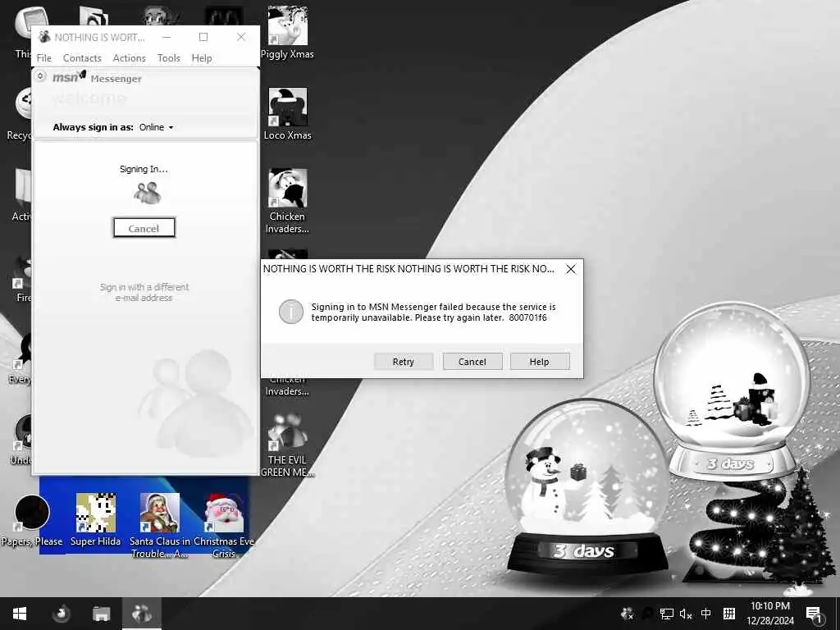Click the MSN Messenger title bar icon

(44, 37)
